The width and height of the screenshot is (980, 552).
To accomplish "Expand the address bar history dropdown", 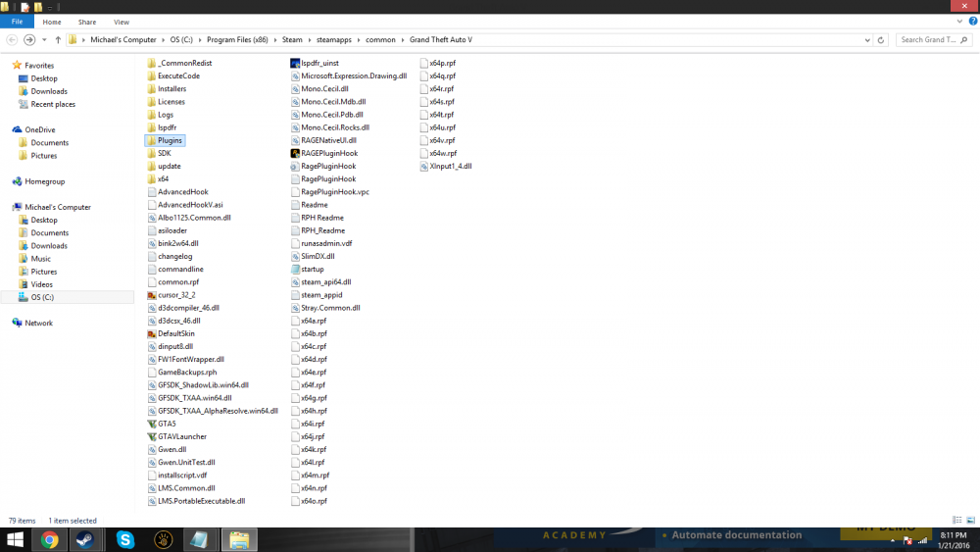I will point(867,39).
